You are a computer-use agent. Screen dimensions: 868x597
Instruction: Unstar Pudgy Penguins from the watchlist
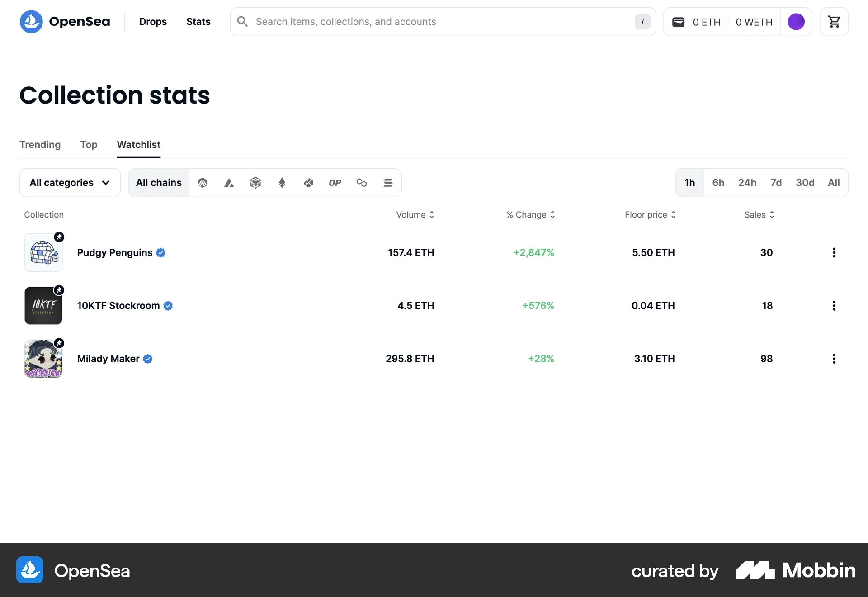tap(59, 237)
